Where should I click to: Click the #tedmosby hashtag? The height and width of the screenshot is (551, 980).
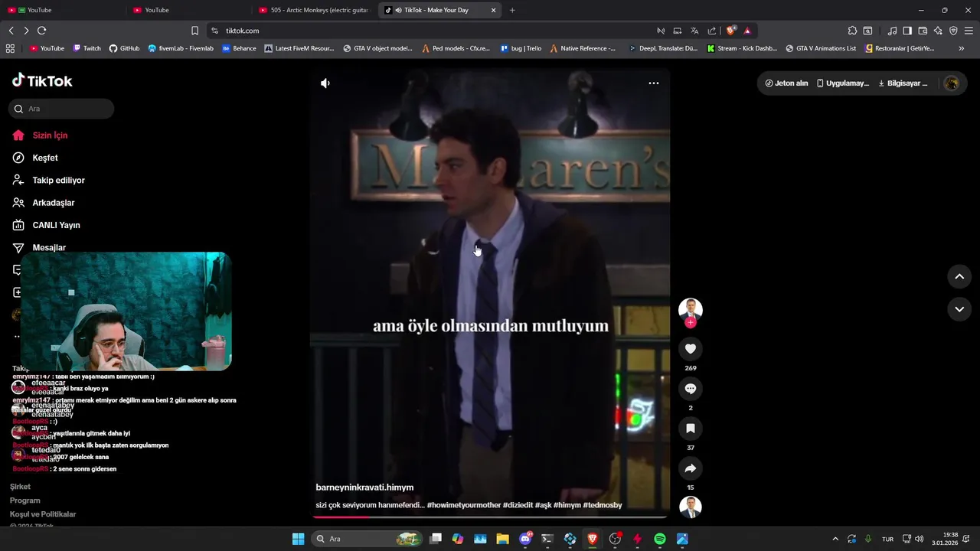tap(603, 505)
